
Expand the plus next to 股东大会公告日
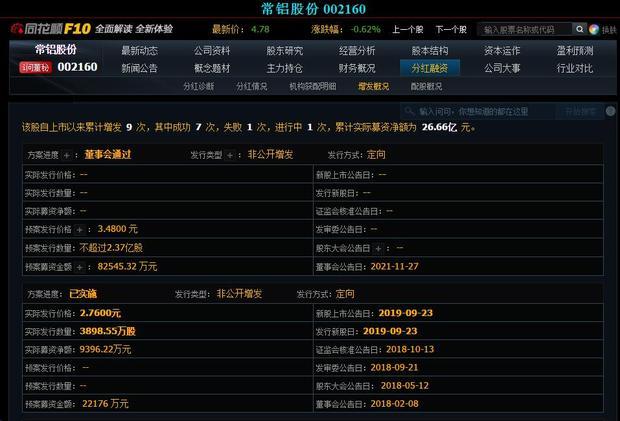[378, 248]
